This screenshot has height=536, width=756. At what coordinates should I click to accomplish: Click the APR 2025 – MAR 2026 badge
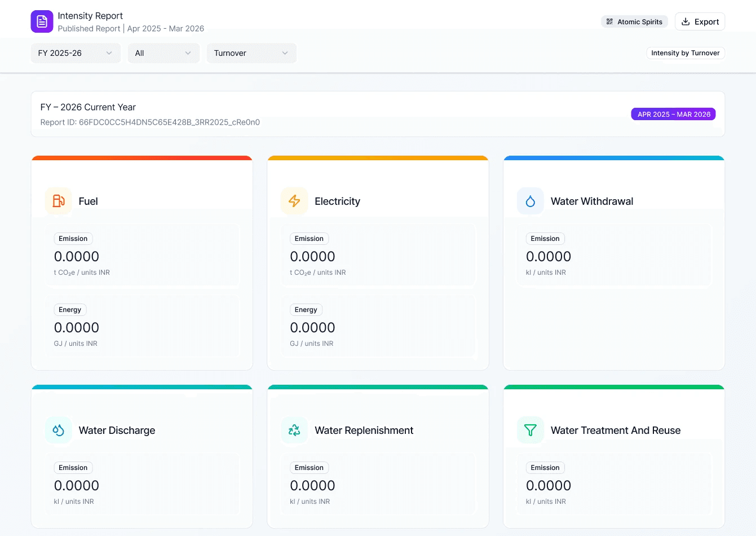[674, 114]
